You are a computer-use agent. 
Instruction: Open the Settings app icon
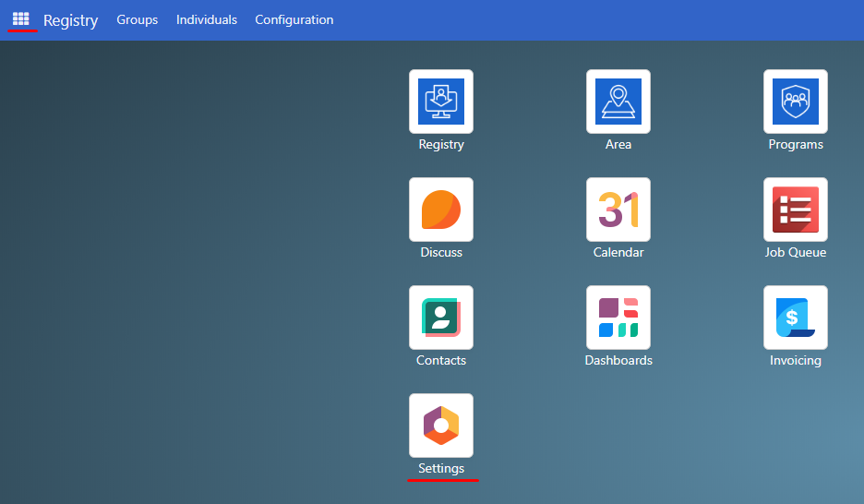441,426
